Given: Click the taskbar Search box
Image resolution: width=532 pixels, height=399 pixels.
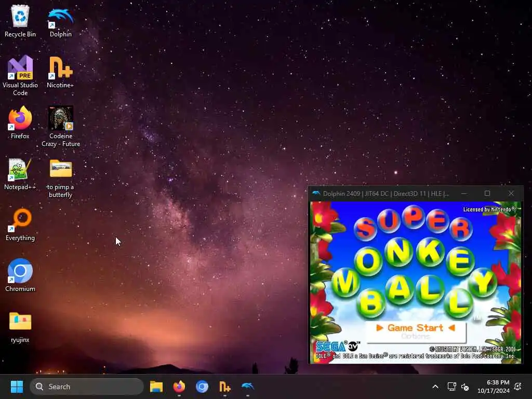Looking at the screenshot, I should [x=87, y=387].
